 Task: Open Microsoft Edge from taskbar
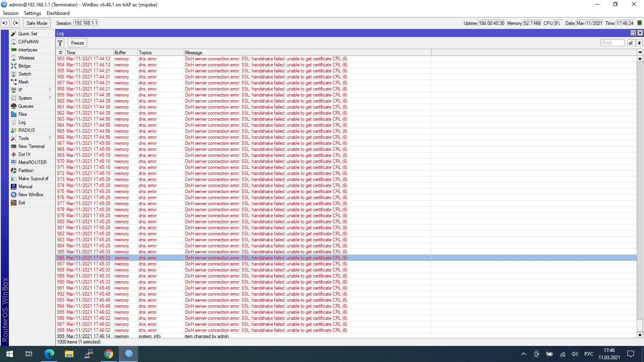click(49, 354)
